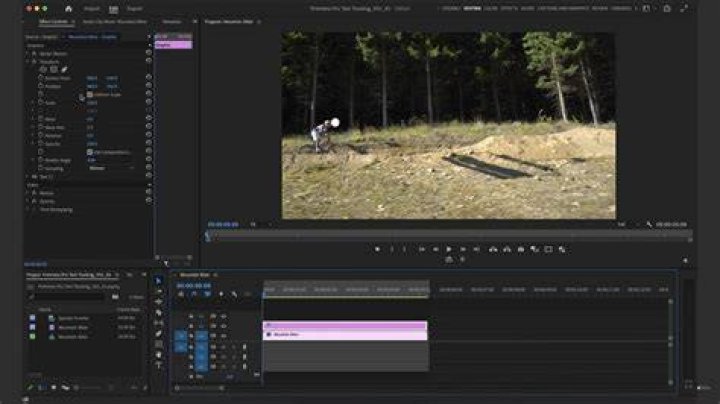The image size is (720, 404).
Task: Toggle Use Composition's Shutter Angle checkbox
Action: pyautogui.click(x=90, y=152)
